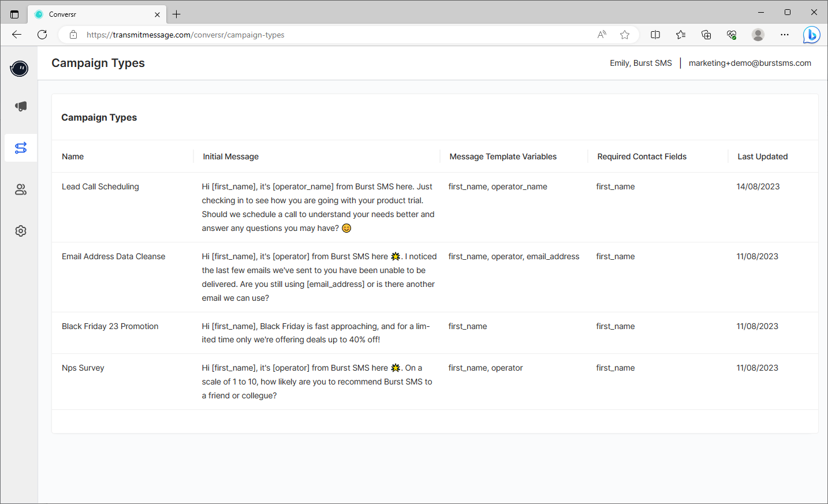Click the Name column header
Image resolution: width=828 pixels, height=504 pixels.
point(73,156)
